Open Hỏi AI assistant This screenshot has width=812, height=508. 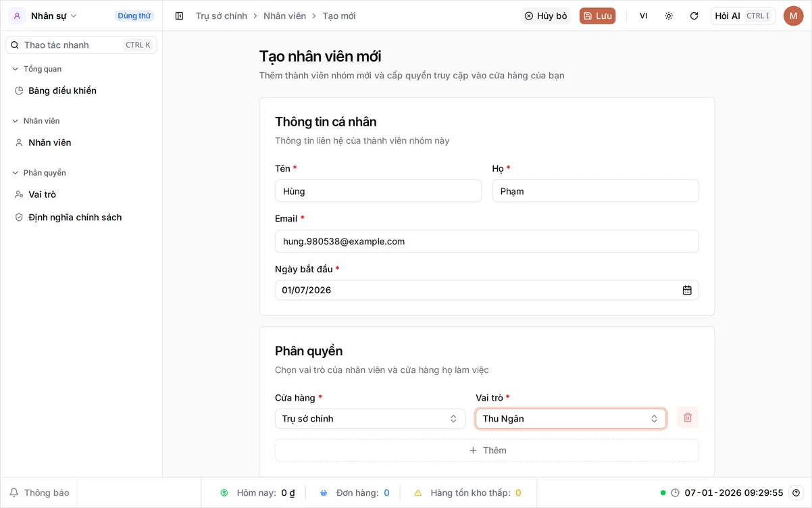pos(743,16)
